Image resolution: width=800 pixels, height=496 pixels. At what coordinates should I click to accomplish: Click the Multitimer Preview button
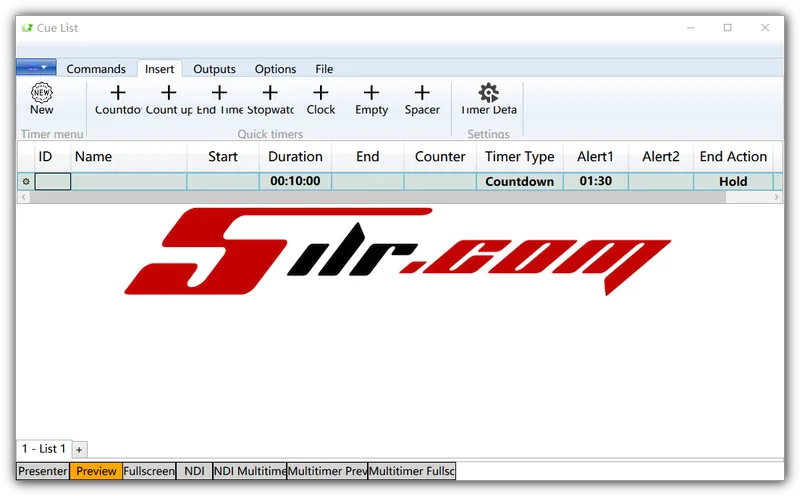pyautogui.click(x=328, y=471)
